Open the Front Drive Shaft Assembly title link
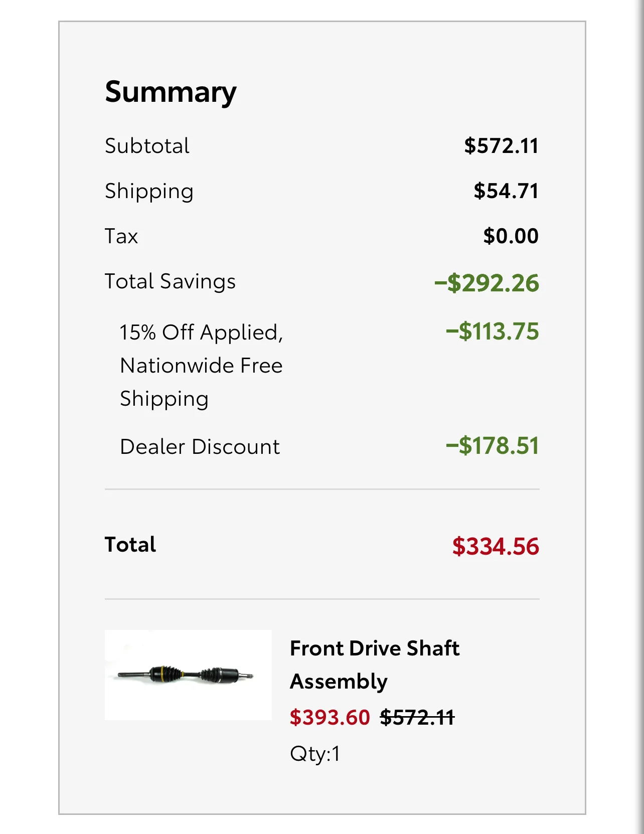The width and height of the screenshot is (644, 834). [x=374, y=664]
